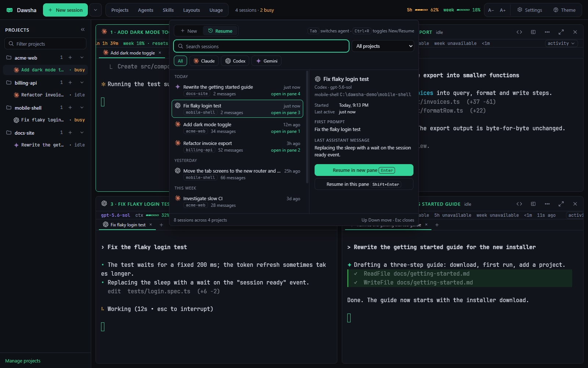588x368 pixels.
Task: Add session to acme-web project
Action: [70, 57]
